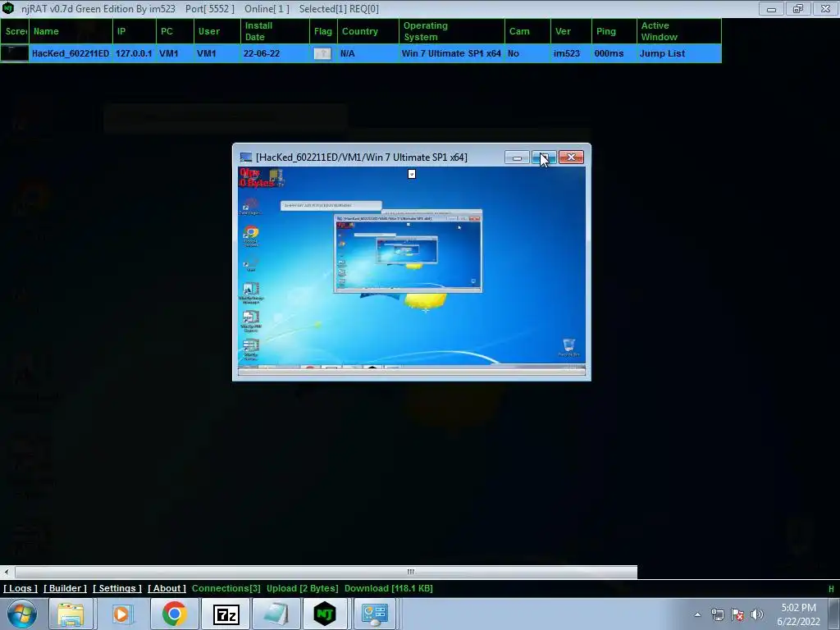Image resolution: width=840 pixels, height=630 pixels.
Task: Minimize the remote desktop window
Action: 517,157
